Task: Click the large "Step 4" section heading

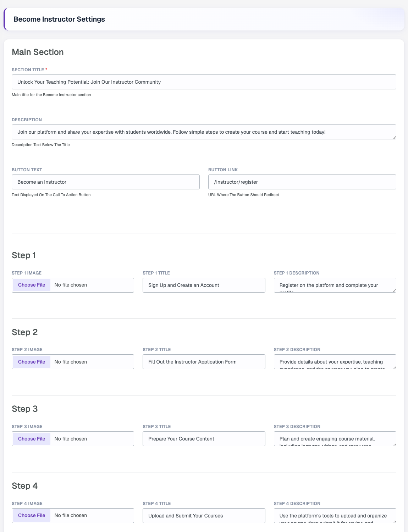Action: coord(24,486)
